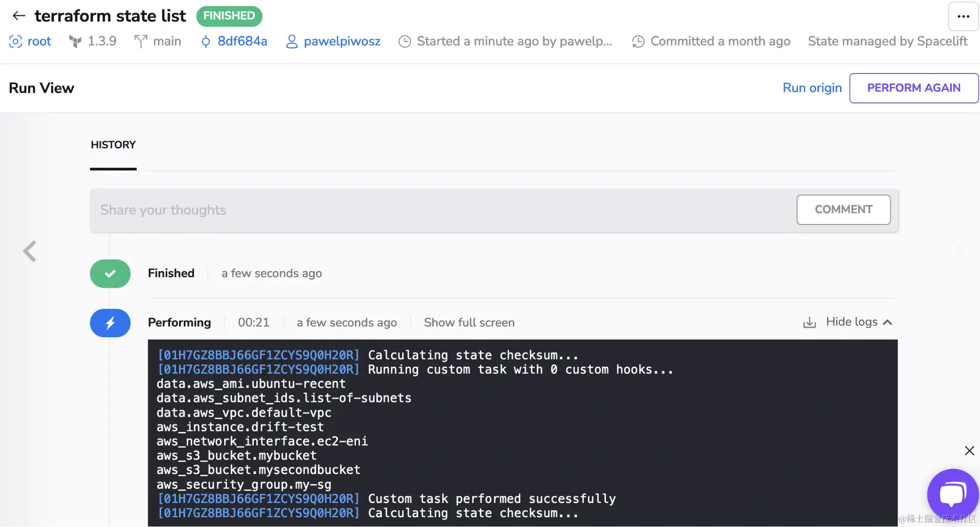Image resolution: width=980 pixels, height=527 pixels.
Task: Click the clock icon showing Started a minute ago
Action: [404, 42]
